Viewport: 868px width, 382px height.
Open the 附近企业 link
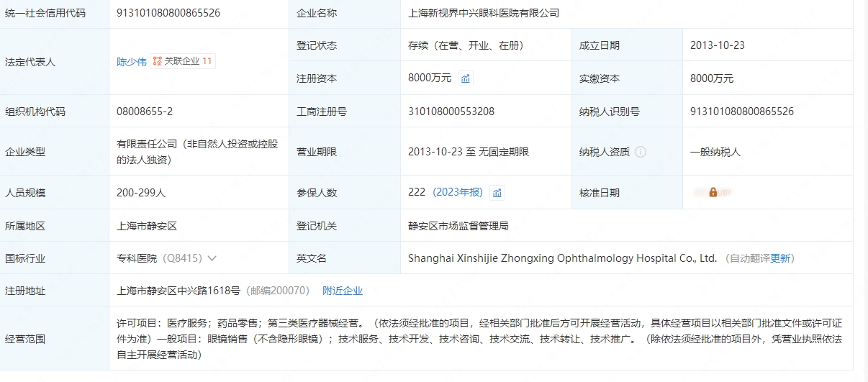pyautogui.click(x=343, y=291)
